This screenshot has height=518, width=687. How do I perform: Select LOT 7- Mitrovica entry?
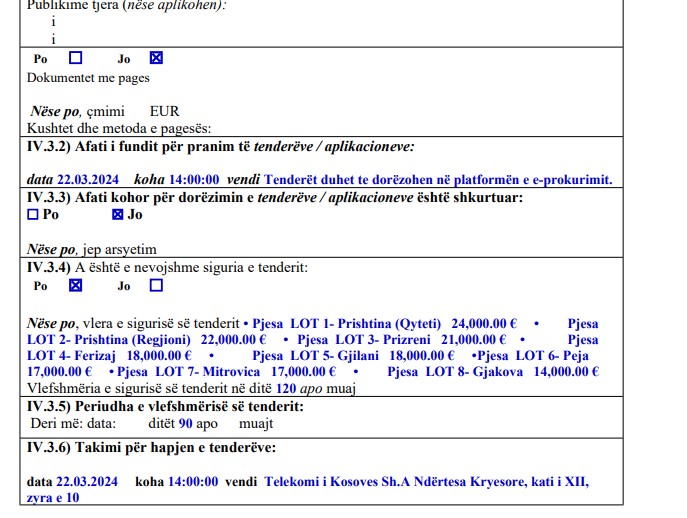[x=207, y=372]
